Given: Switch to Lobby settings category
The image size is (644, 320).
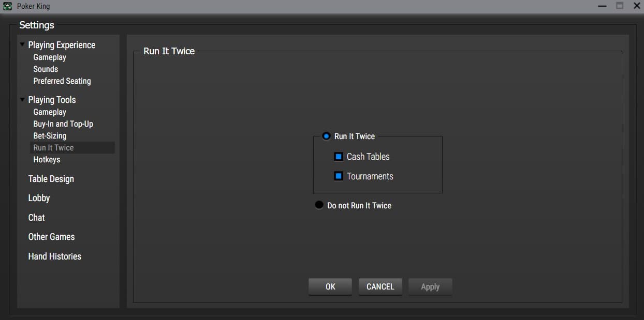Looking at the screenshot, I should point(39,198).
